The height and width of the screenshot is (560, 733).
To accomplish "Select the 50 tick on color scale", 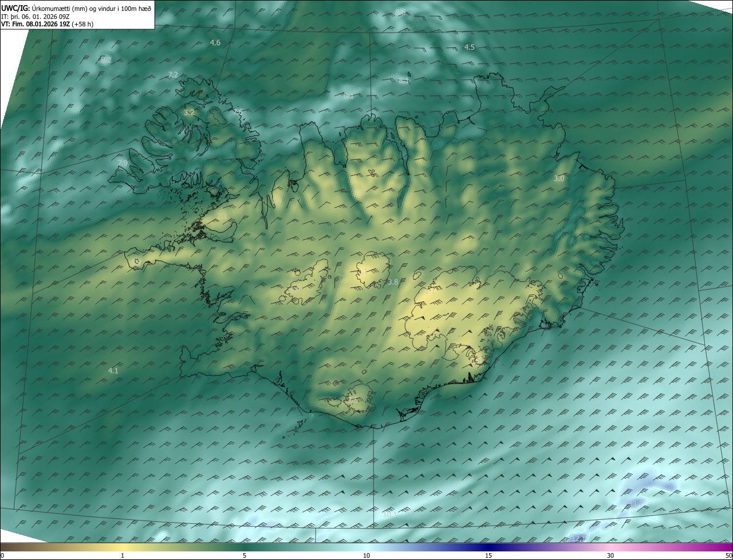I will (728, 556).
